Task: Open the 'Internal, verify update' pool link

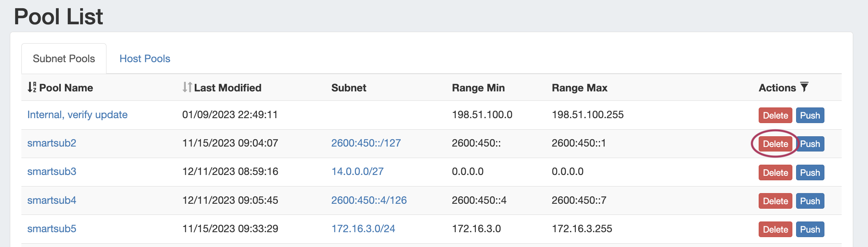Action: 77,115
